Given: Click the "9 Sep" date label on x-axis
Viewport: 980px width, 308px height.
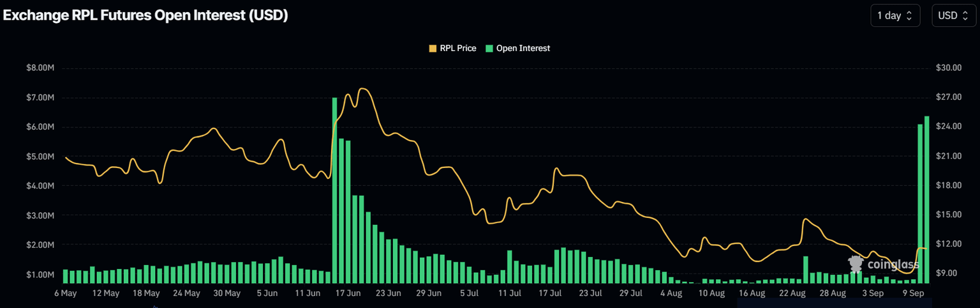Looking at the screenshot, I should pos(914,293).
